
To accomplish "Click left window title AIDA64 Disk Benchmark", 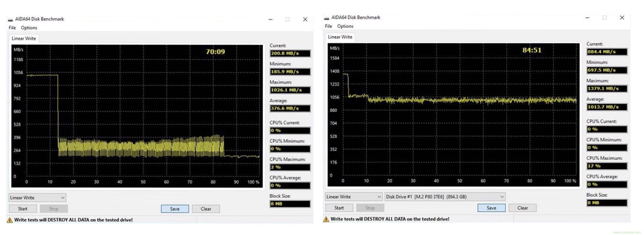I will [40, 19].
